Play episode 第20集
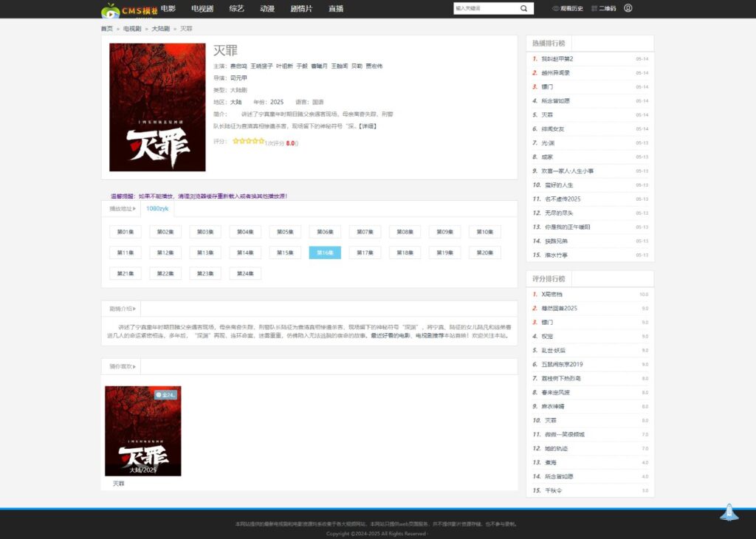 click(x=485, y=253)
